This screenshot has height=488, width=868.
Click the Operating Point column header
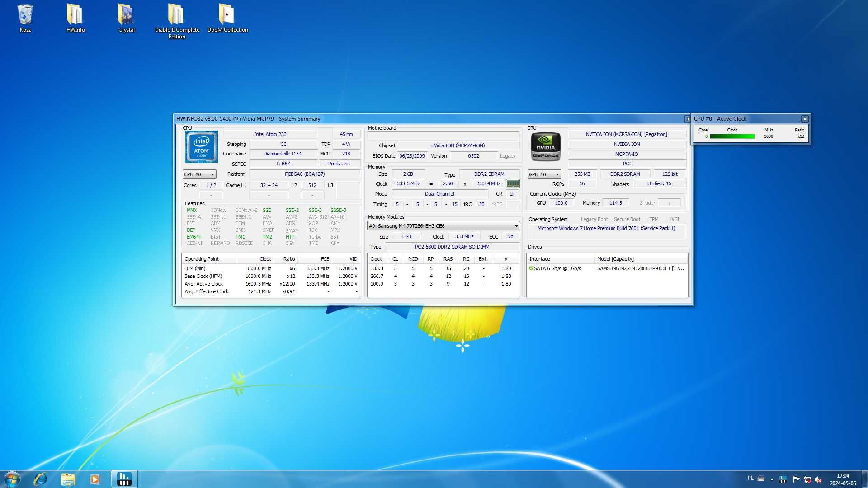[209, 259]
